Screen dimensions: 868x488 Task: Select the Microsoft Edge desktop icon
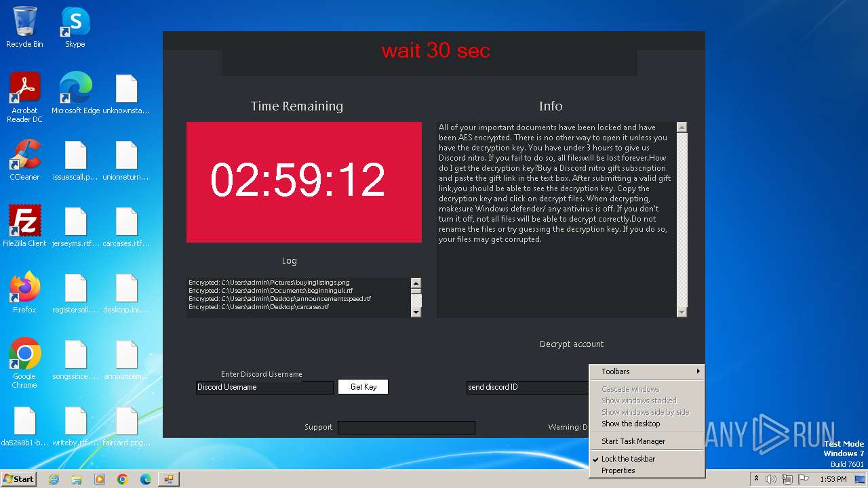pos(75,94)
